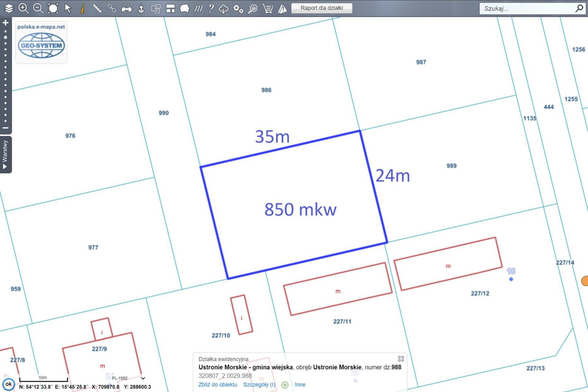Open the shopping cart icon
Image resolution: width=588 pixels, height=392 pixels.
(268, 8)
